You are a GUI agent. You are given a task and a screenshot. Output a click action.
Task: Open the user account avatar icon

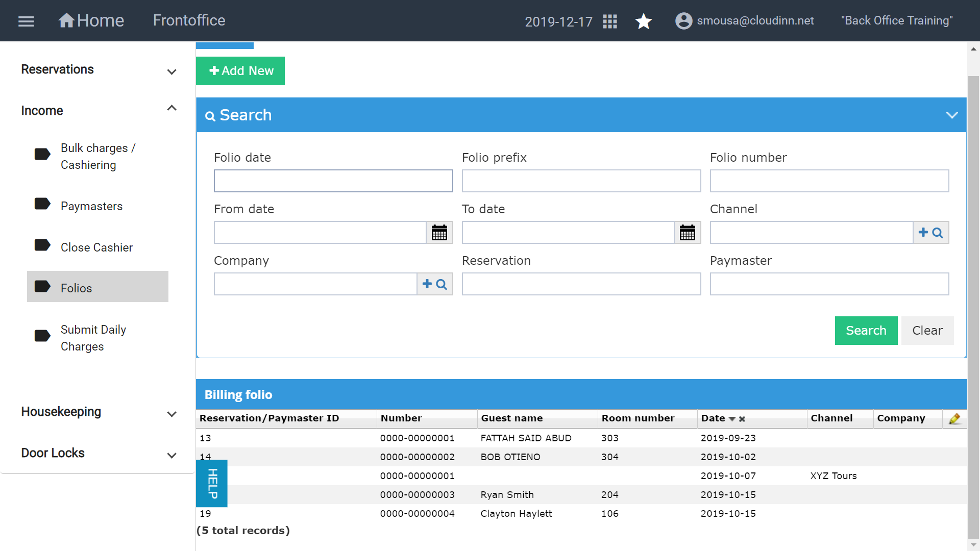click(x=684, y=21)
